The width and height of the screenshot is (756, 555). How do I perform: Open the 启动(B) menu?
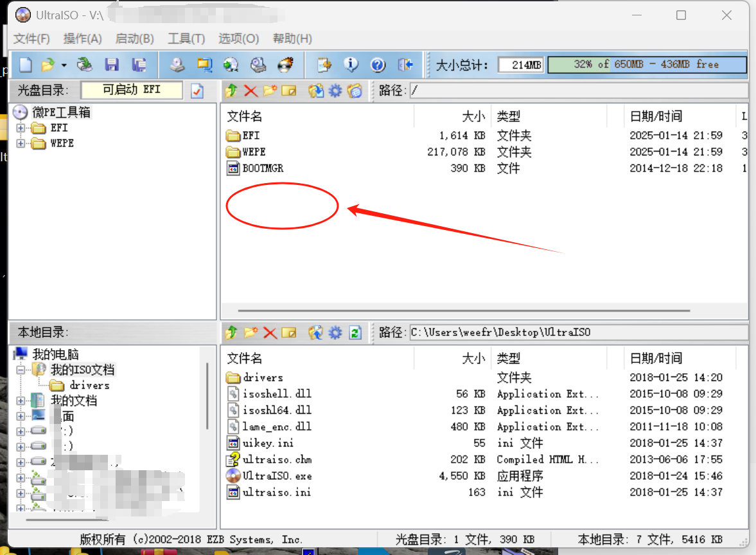[134, 39]
